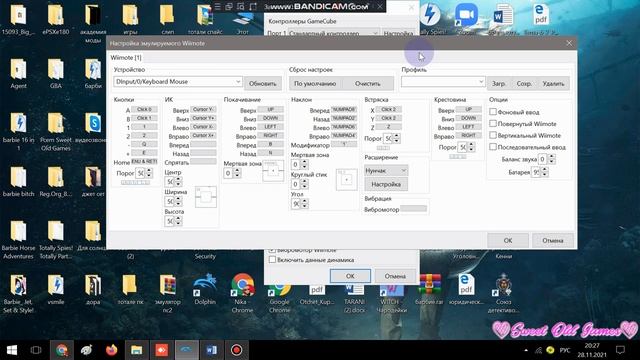The width and height of the screenshot is (640, 360).
Task: Enable the Повернутый Wiimote checkbox
Action: pos(493,123)
